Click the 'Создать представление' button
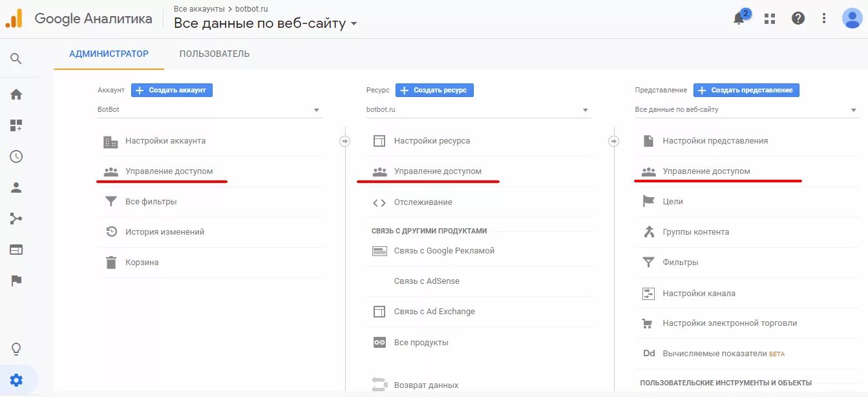The height and width of the screenshot is (397, 868). coord(746,90)
